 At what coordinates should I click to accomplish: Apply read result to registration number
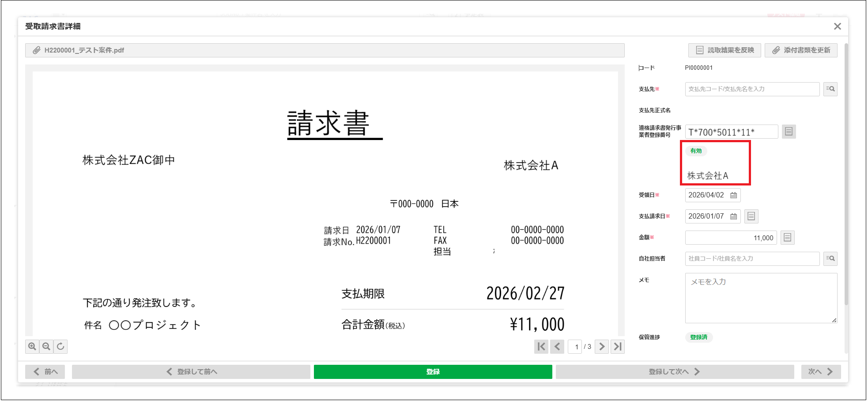click(x=789, y=132)
